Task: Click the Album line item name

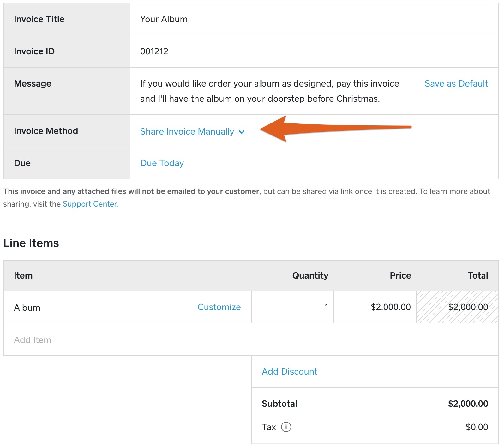Action: pyautogui.click(x=27, y=308)
